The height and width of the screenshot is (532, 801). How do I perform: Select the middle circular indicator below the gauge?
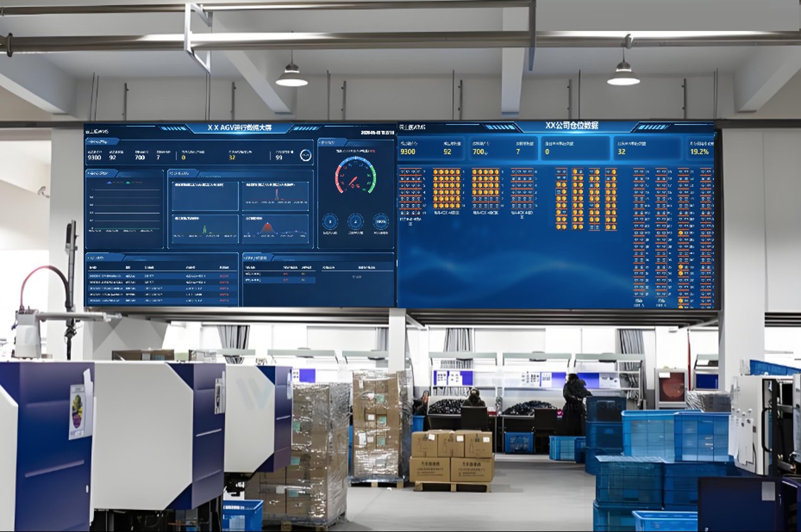click(x=355, y=222)
